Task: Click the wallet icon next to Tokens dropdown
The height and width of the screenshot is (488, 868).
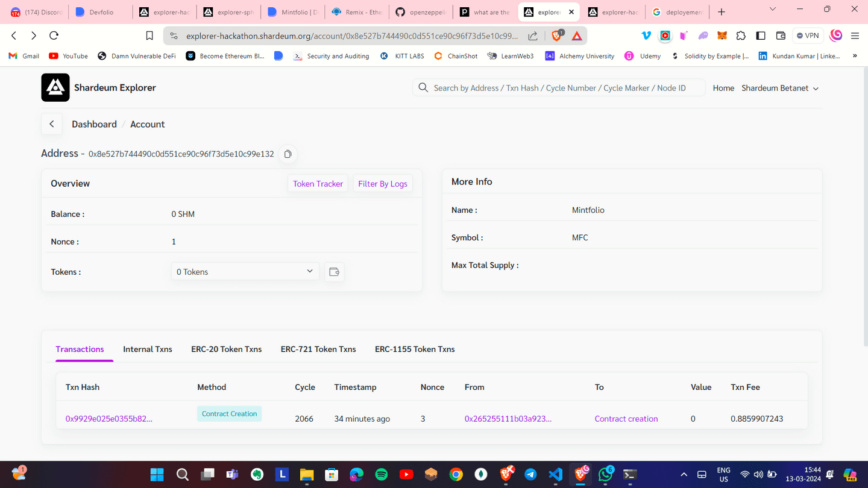Action: pos(335,272)
